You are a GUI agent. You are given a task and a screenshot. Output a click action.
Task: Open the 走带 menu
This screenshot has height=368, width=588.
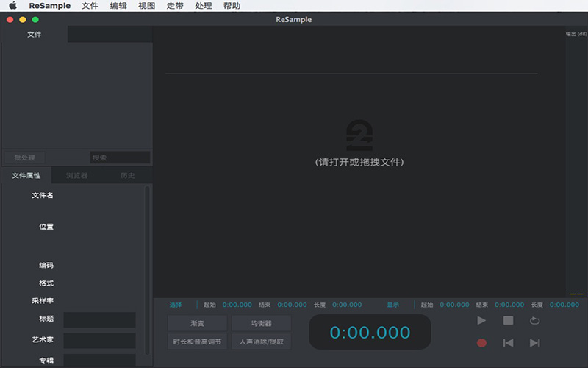click(x=175, y=6)
